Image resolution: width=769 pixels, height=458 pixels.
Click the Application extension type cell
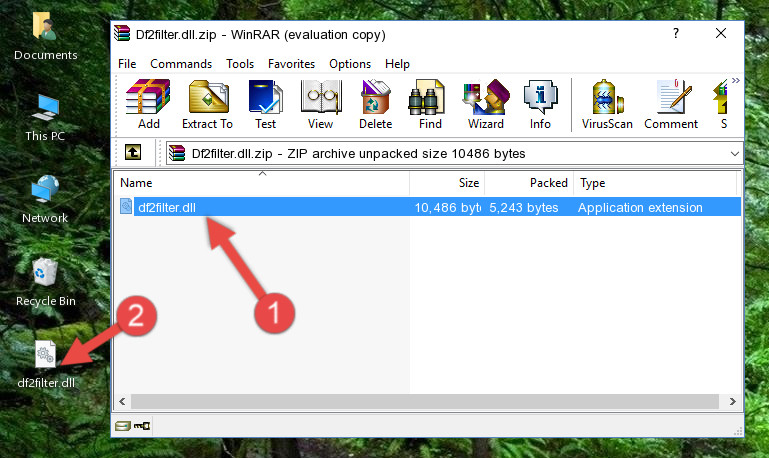pyautogui.click(x=640, y=207)
